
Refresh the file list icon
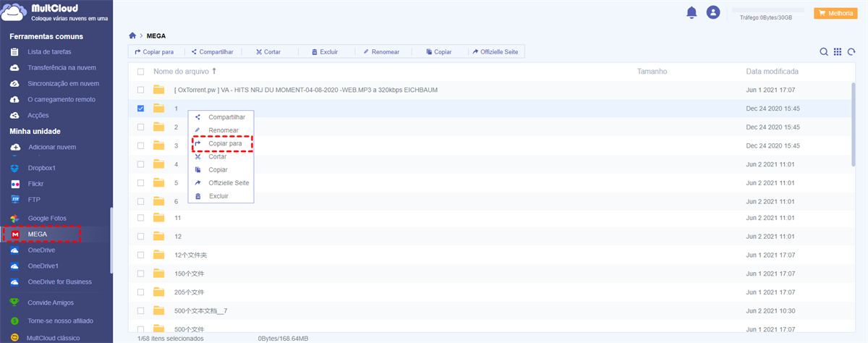[851, 52]
